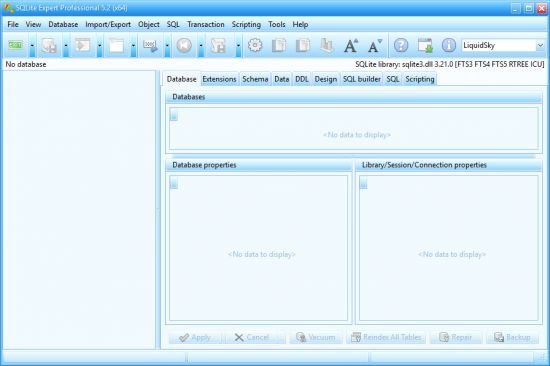Open help with the question mark icon
Viewport: 550px width, 366px height.
401,45
